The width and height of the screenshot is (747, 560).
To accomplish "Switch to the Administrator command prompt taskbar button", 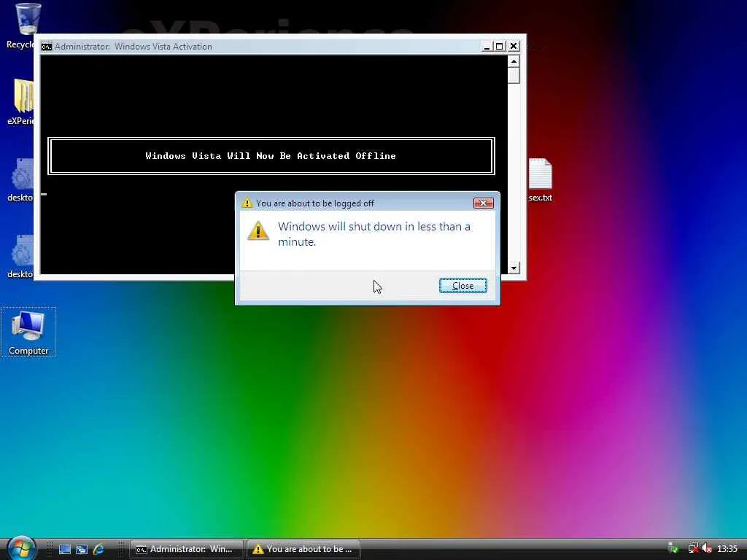I will 186,549.
